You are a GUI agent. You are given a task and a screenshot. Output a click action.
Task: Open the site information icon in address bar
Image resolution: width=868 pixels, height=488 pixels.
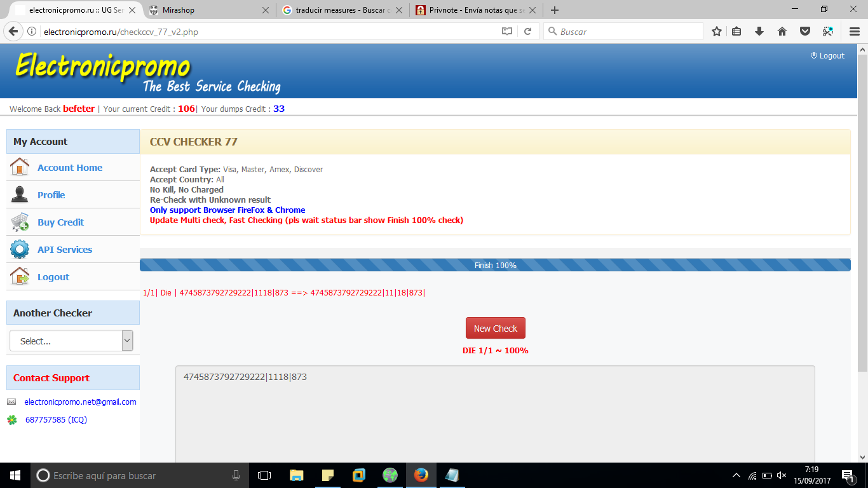coord(32,31)
